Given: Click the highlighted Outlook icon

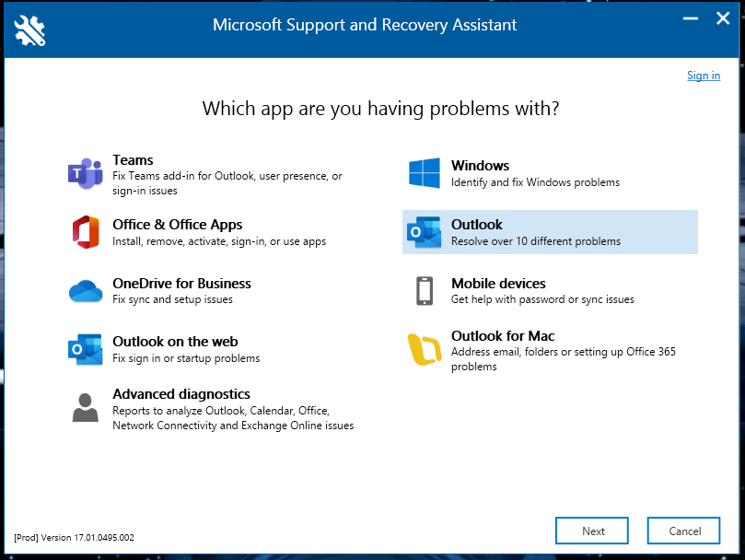Looking at the screenshot, I should tap(425, 232).
